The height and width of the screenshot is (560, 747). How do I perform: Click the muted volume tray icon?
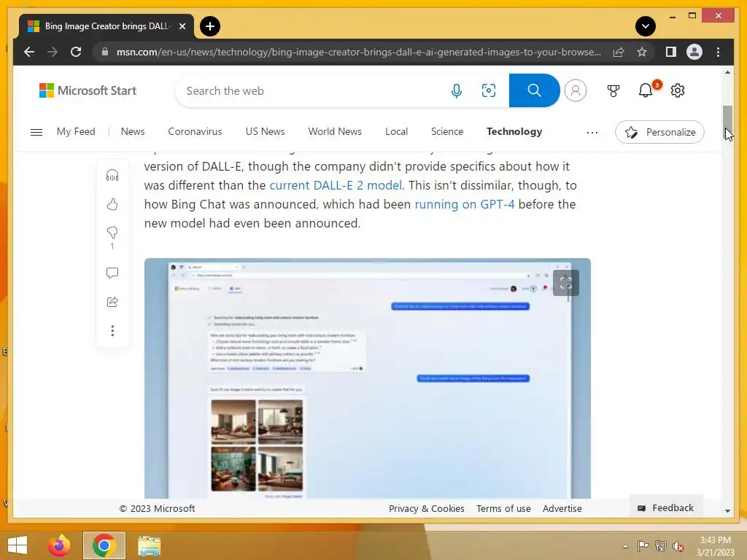point(678,546)
